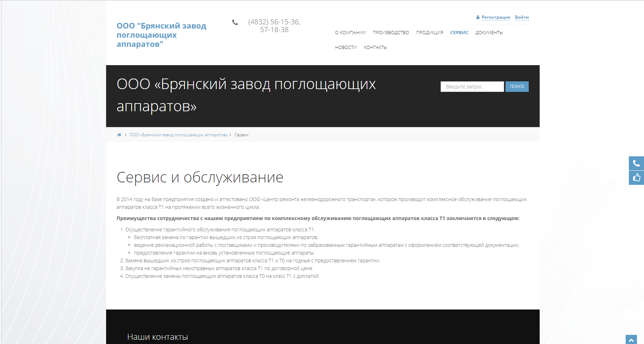Click the bullet about ведение рекламационной работы
The image size is (644, 344).
click(x=326, y=245)
